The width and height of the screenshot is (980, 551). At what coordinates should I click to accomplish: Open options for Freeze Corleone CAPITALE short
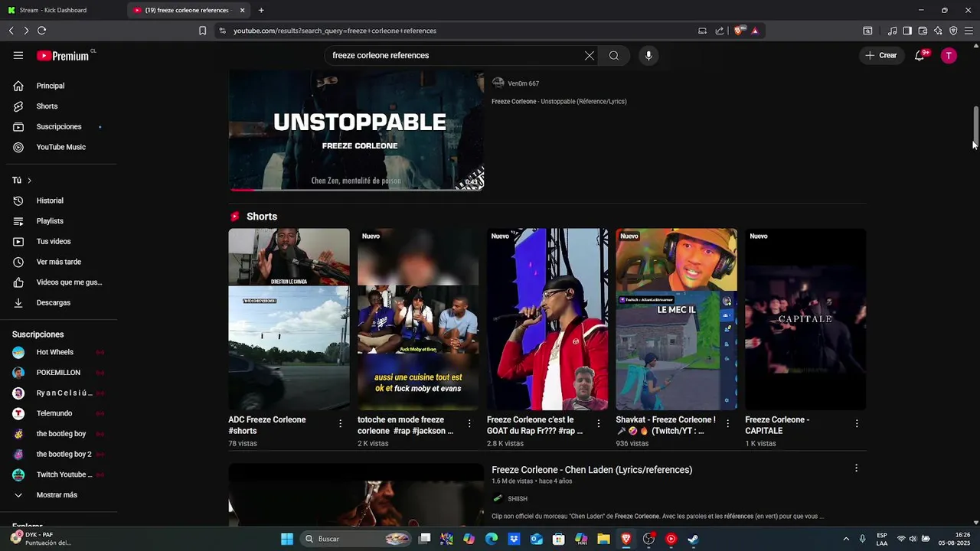pyautogui.click(x=856, y=422)
